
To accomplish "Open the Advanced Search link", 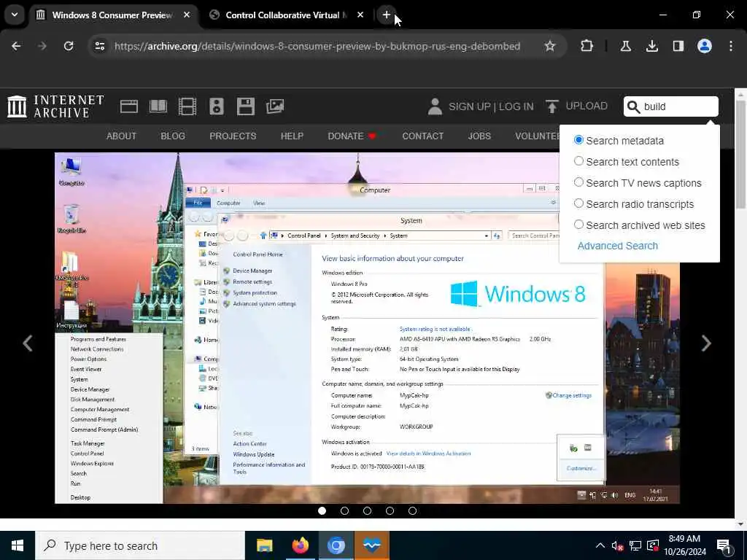I will click(x=617, y=246).
